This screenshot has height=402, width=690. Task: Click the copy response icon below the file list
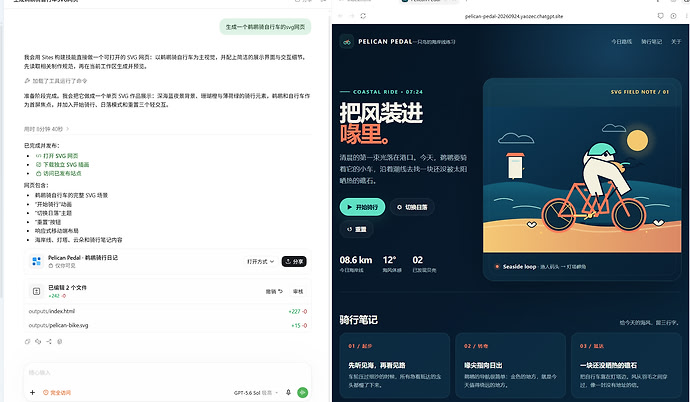point(27,341)
